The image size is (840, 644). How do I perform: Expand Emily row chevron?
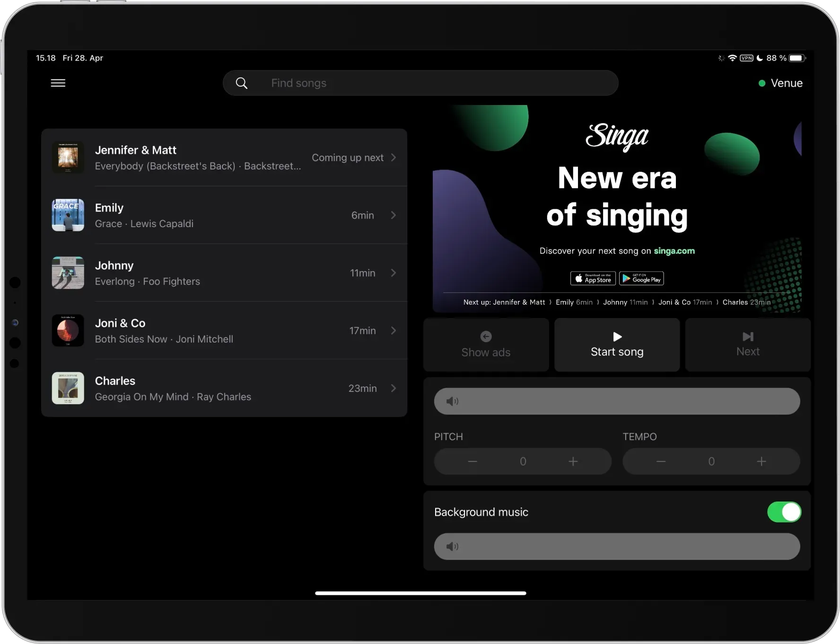click(394, 215)
